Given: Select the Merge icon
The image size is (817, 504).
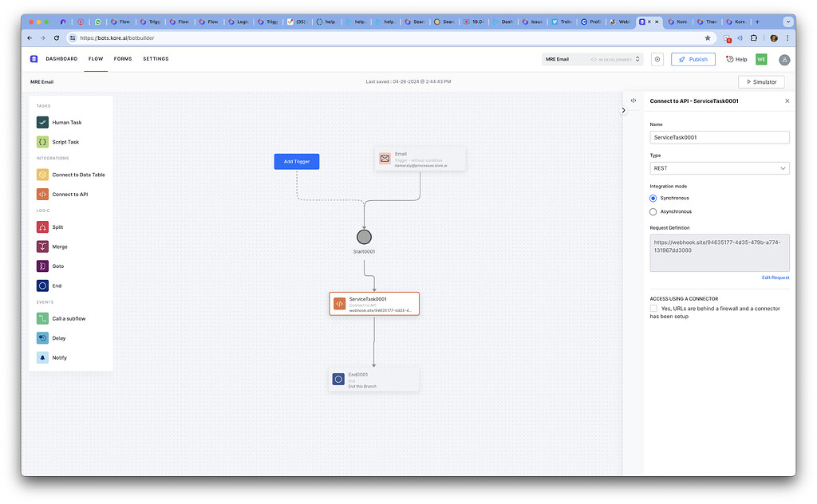Looking at the screenshot, I should (42, 246).
